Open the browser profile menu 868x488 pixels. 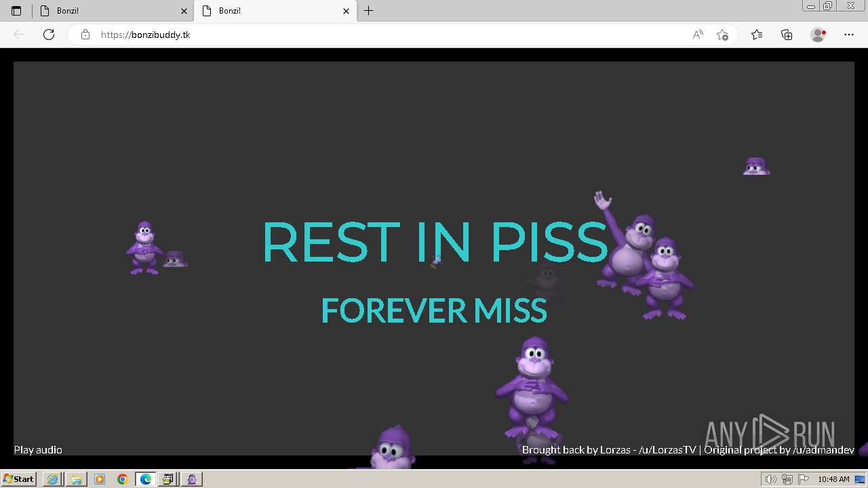pyautogui.click(x=818, y=35)
